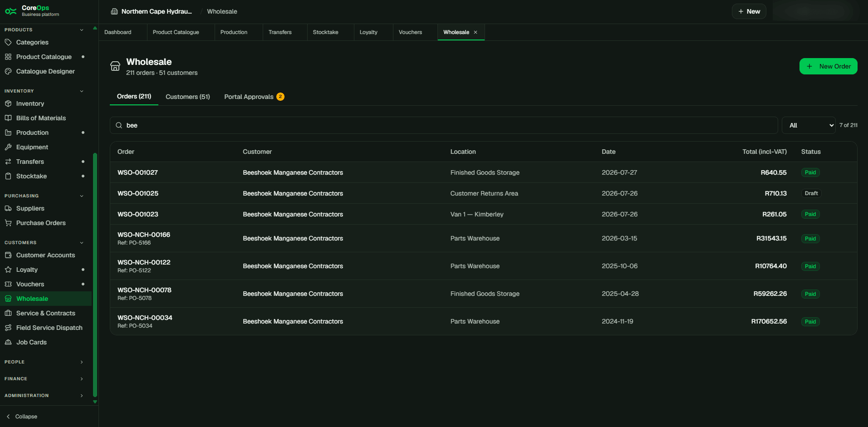Expand the Finance sidebar section
This screenshot has width=868, height=427.
82,379
